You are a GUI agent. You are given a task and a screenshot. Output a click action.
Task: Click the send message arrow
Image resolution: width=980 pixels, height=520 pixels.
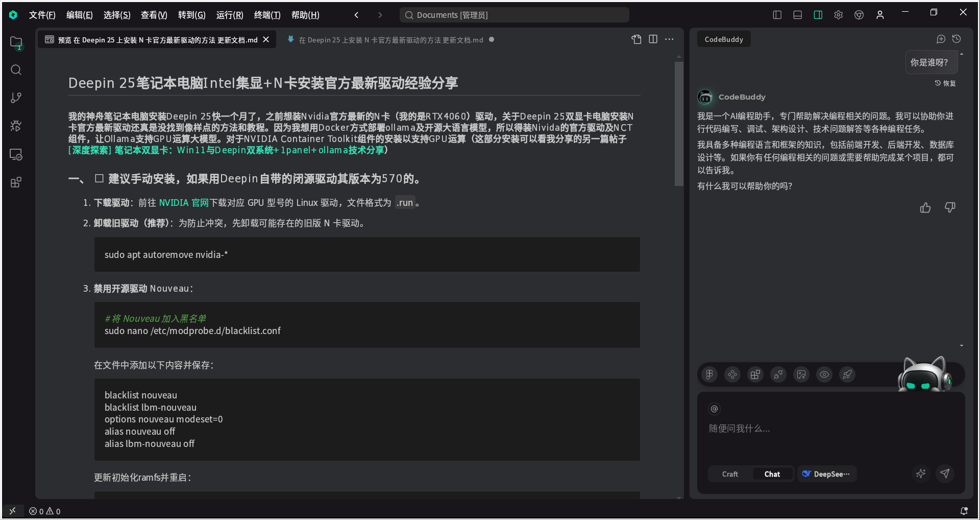(x=945, y=474)
